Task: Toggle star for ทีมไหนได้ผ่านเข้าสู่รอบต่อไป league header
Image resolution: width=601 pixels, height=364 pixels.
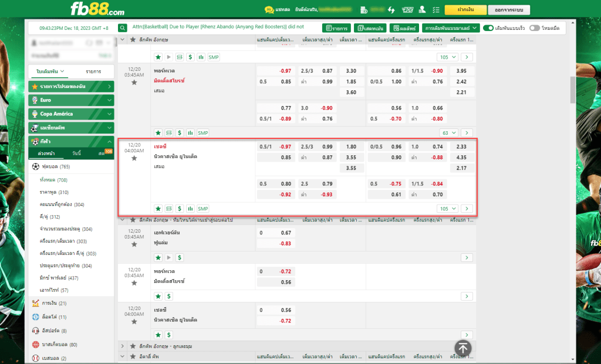Action: (133, 220)
